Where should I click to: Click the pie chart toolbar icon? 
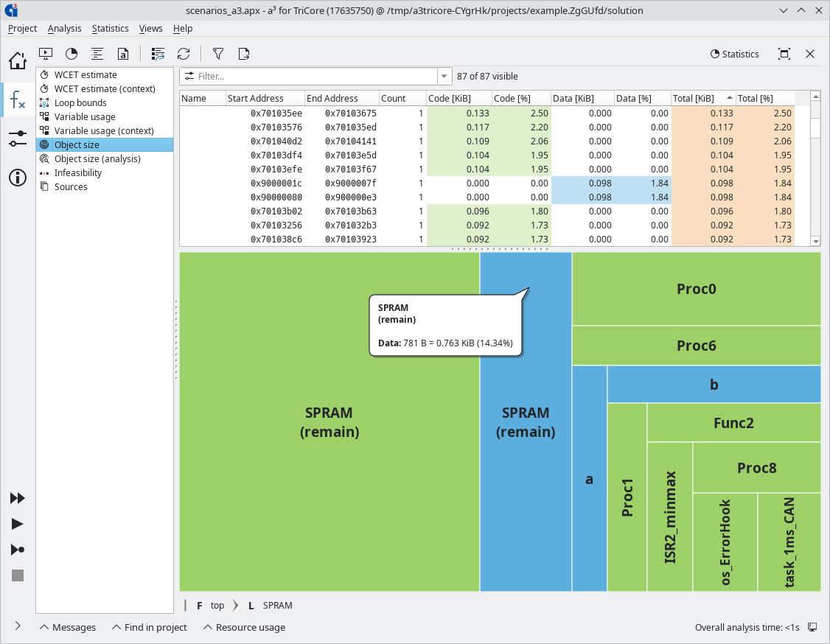(x=72, y=54)
